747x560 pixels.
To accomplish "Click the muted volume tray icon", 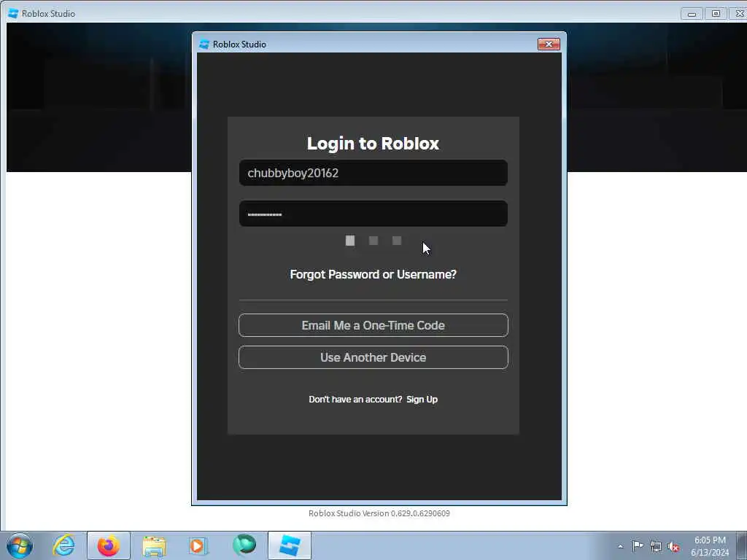I will point(673,547).
